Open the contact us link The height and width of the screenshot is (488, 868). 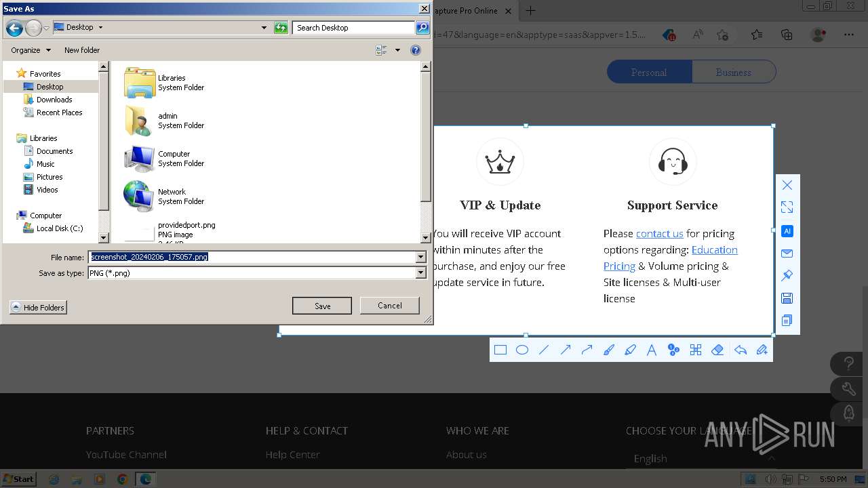tap(660, 233)
